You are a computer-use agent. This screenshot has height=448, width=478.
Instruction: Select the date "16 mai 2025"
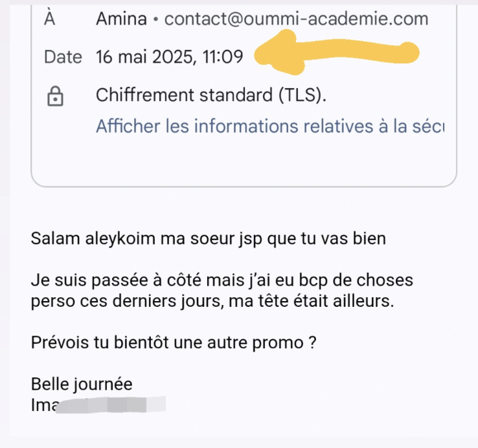click(142, 57)
